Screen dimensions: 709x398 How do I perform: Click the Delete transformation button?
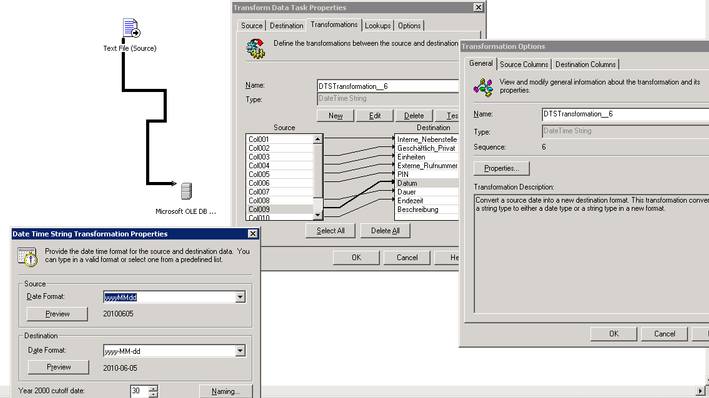[414, 116]
